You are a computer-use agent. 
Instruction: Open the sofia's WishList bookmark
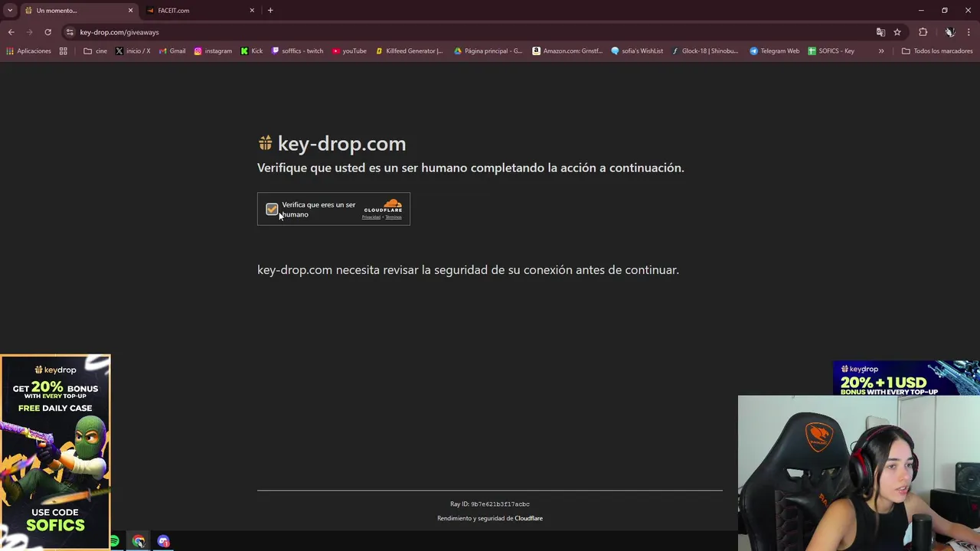click(637, 51)
